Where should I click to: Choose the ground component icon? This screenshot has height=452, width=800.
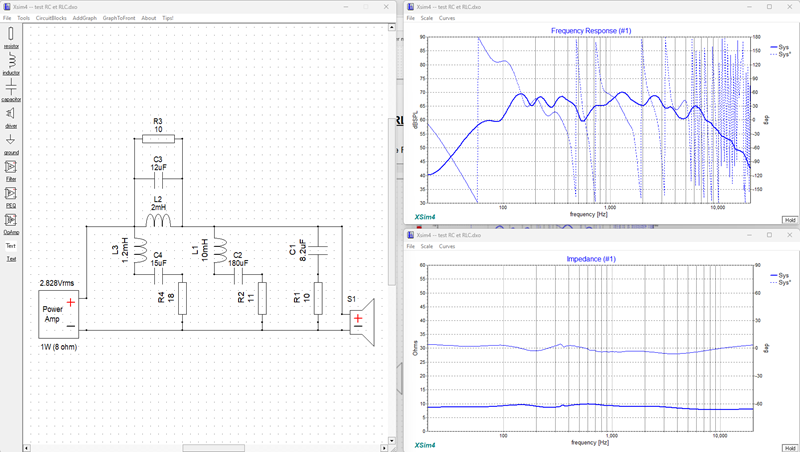click(11, 143)
